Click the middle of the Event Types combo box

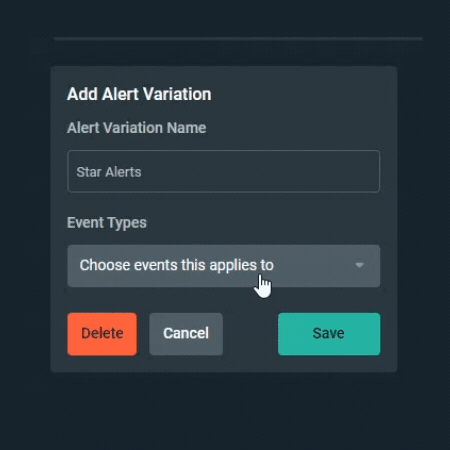pos(223,266)
